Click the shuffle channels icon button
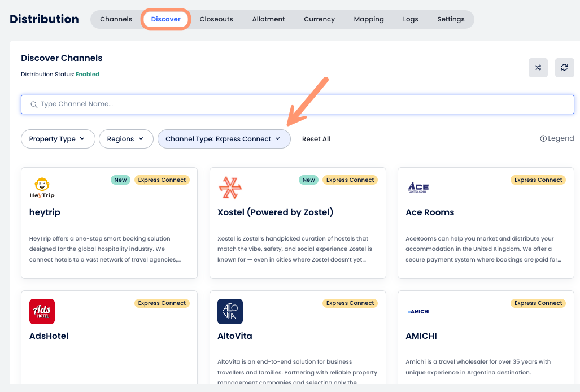The width and height of the screenshot is (580, 392). click(x=538, y=68)
